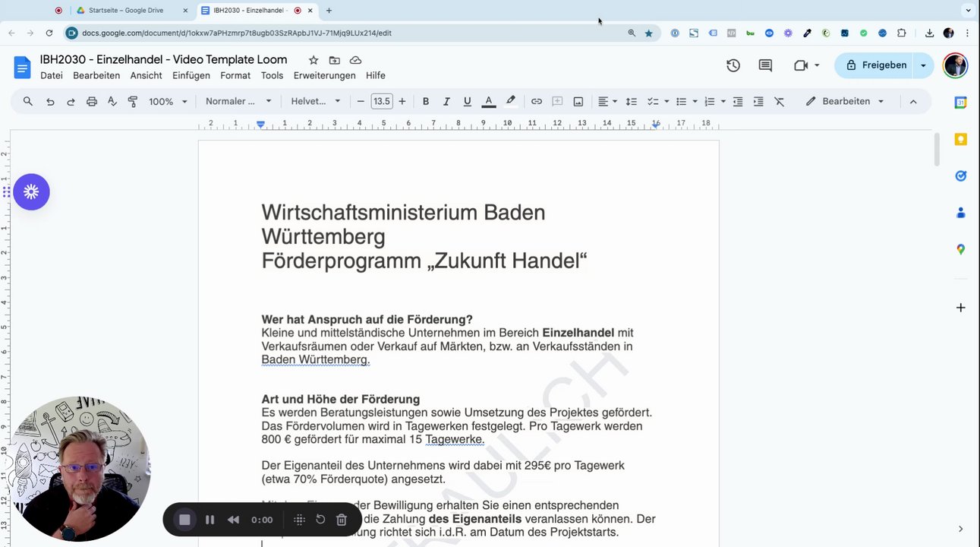Clear formatting from the selection
Viewport: 980px width, 547px height.
tap(779, 101)
